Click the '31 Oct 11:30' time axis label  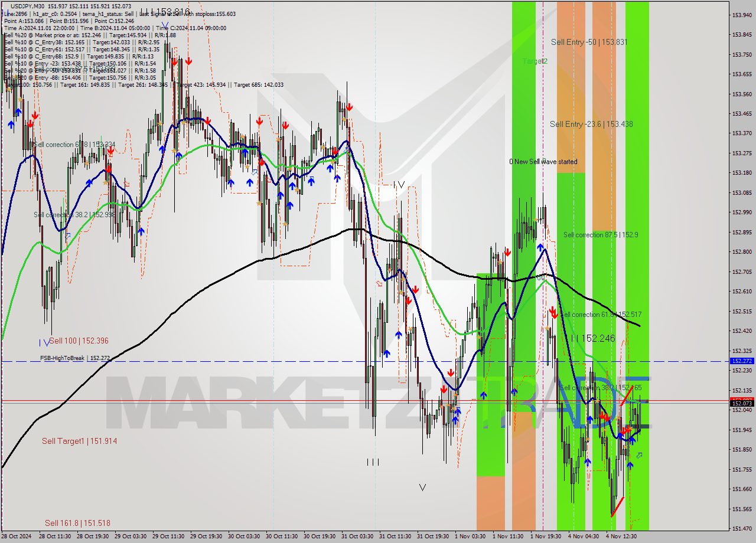pyautogui.click(x=395, y=537)
